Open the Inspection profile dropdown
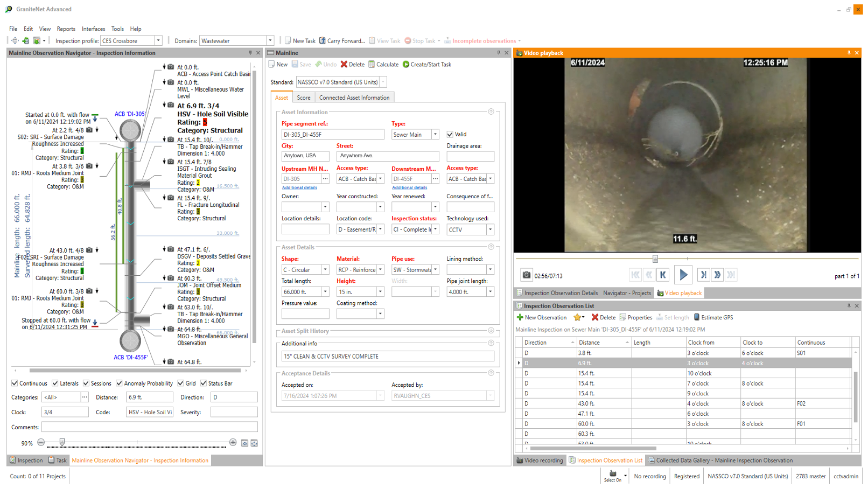868x488 pixels. coord(158,41)
